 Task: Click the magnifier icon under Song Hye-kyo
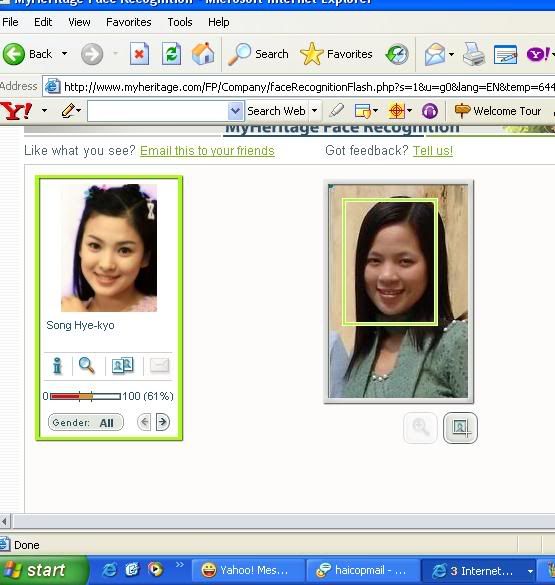(x=87, y=366)
